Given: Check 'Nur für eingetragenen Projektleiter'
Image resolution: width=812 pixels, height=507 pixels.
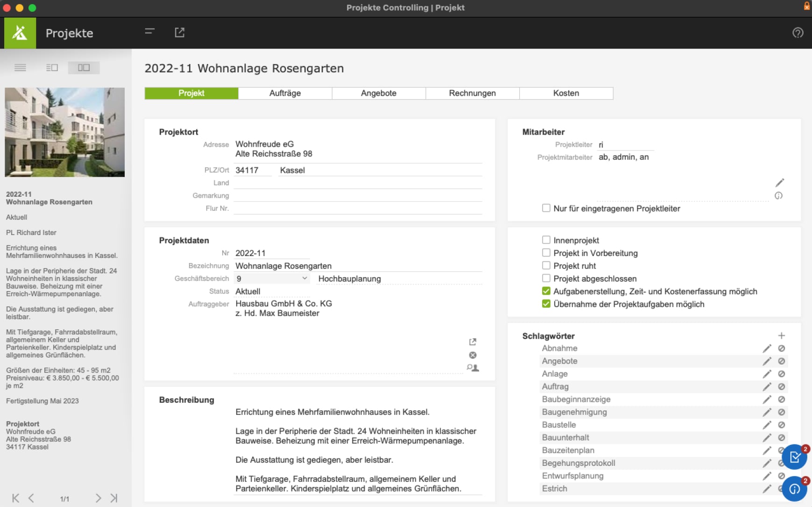Looking at the screenshot, I should (x=546, y=208).
